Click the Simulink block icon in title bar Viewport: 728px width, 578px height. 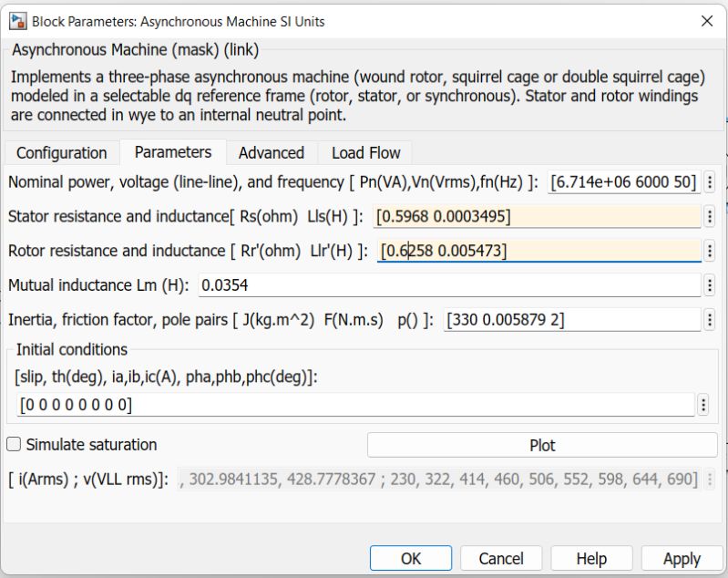[x=17, y=21]
